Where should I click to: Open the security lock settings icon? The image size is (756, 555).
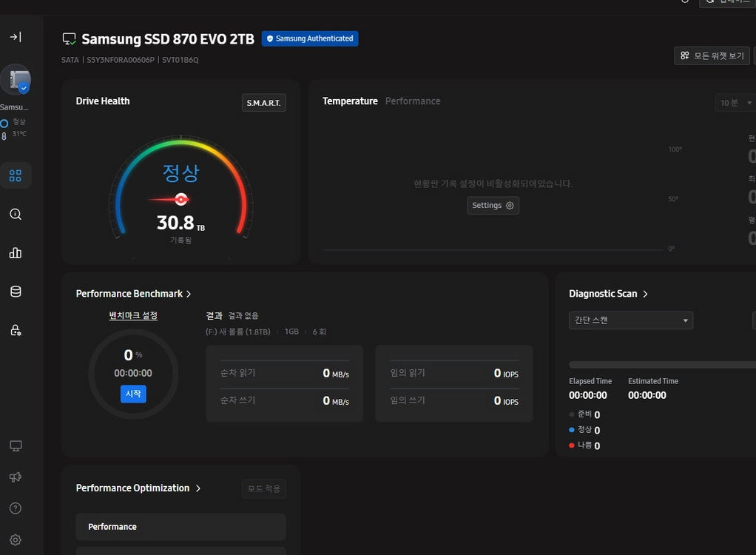coord(16,330)
